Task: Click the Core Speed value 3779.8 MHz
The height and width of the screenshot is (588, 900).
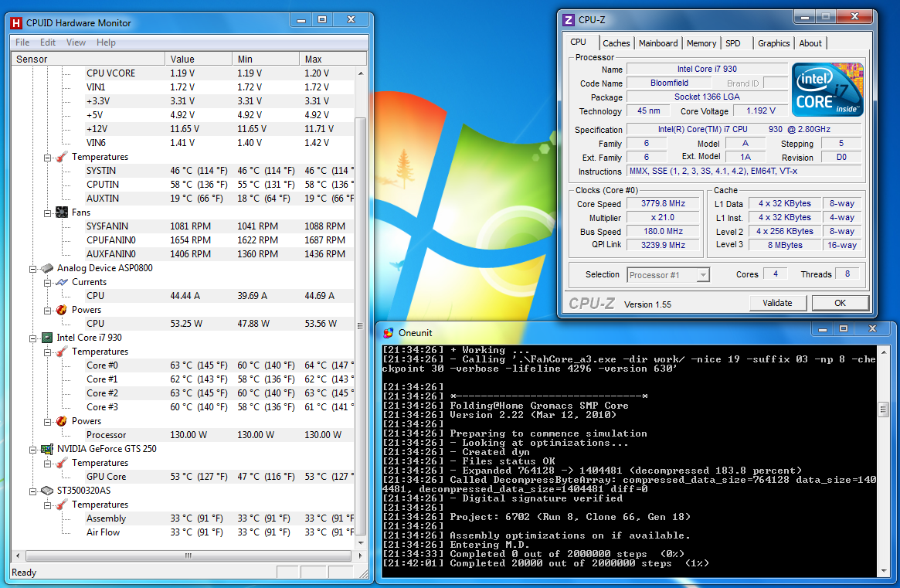Action: pos(663,203)
